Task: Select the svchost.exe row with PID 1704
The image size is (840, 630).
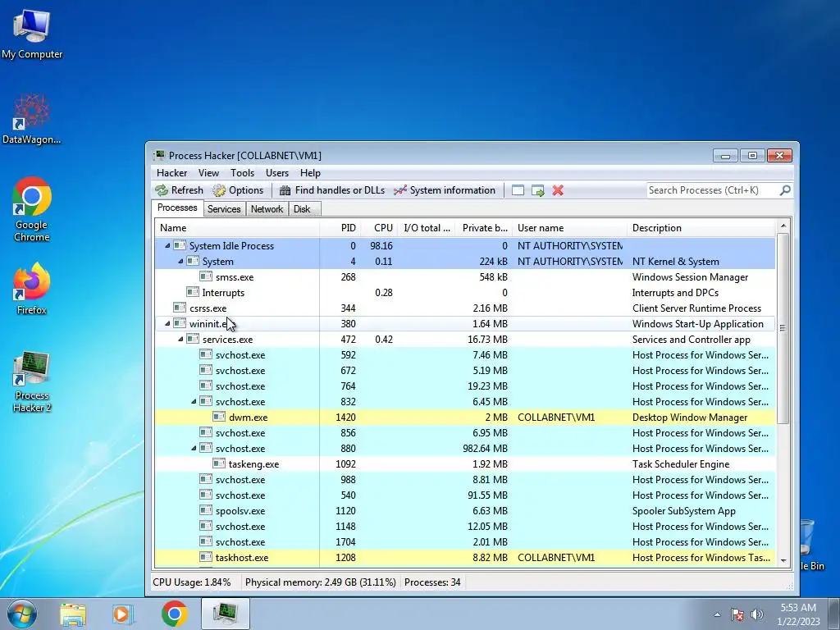Action: tap(465, 541)
